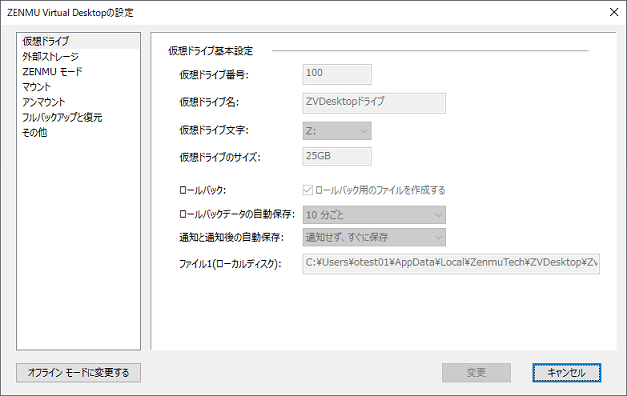Click the 仮想ドライブ基本設定 section heading
Screen dimensions: 627x396
(210, 51)
